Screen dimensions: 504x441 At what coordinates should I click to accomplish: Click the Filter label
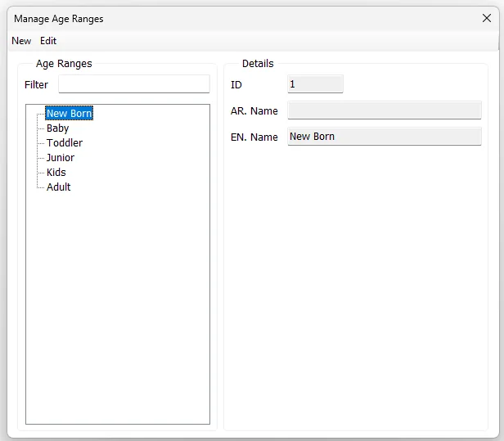[x=36, y=85]
